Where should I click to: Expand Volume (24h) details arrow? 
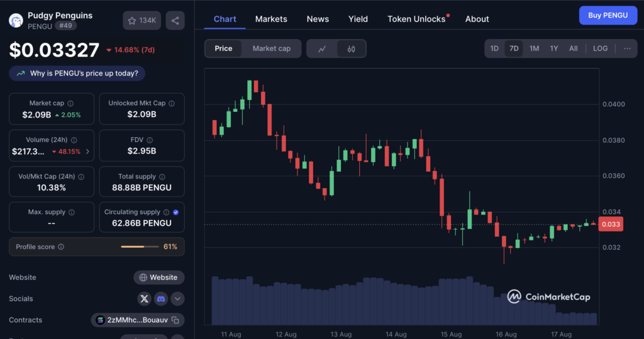click(87, 152)
